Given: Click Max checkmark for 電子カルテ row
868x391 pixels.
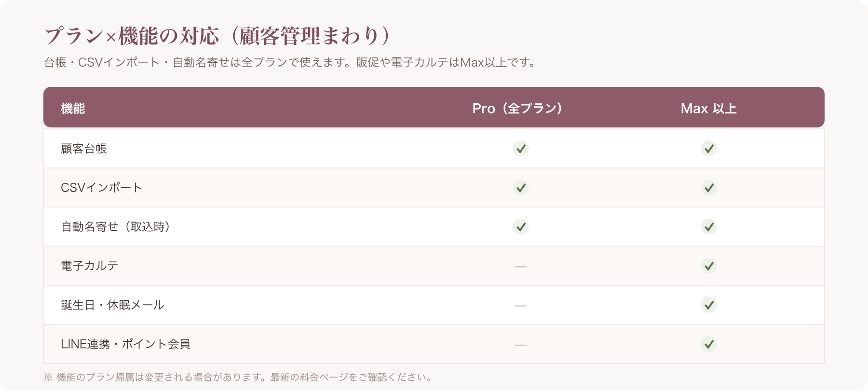Looking at the screenshot, I should click(709, 266).
